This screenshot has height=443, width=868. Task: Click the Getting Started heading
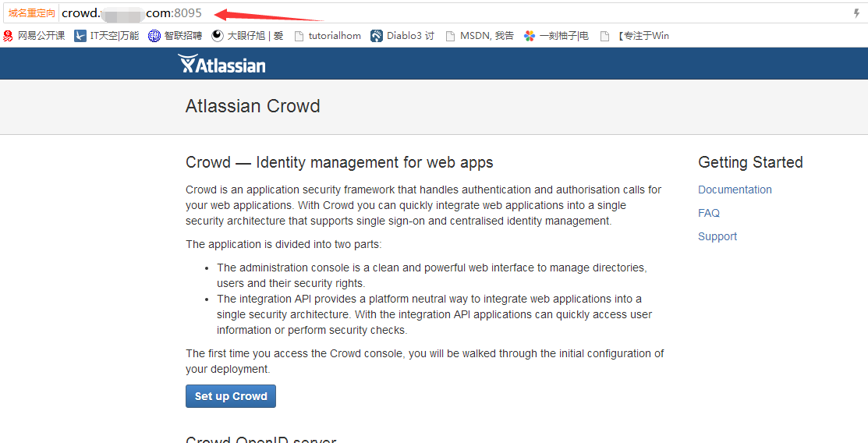point(750,162)
